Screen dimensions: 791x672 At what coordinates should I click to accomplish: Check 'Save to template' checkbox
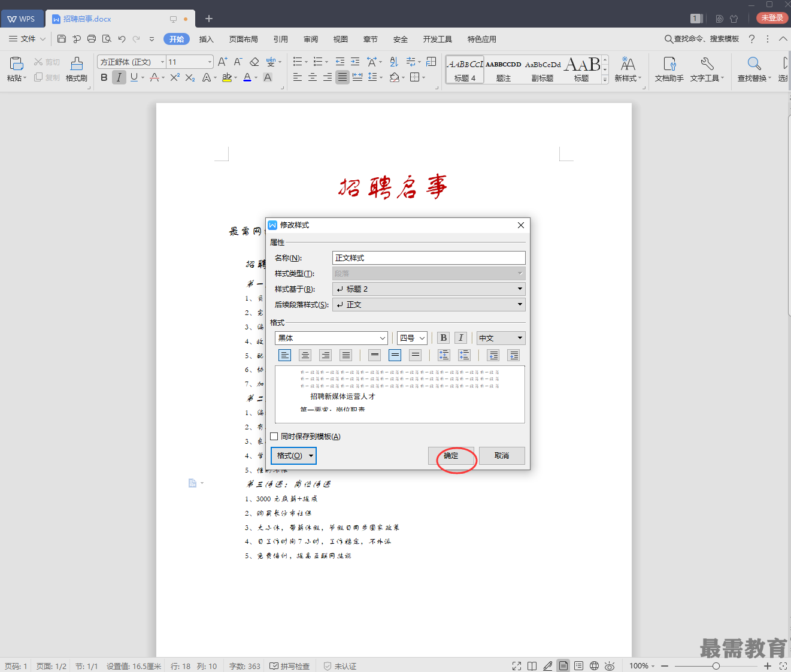tap(274, 437)
